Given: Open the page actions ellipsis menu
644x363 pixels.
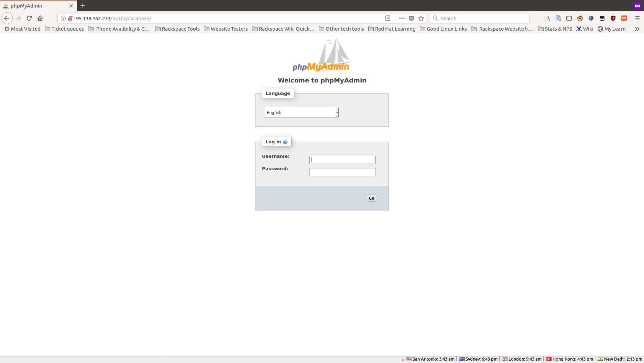Looking at the screenshot, I should [402, 18].
